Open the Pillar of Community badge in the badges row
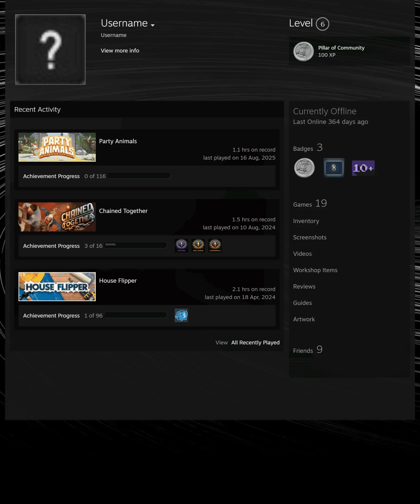The image size is (420, 504). (304, 168)
